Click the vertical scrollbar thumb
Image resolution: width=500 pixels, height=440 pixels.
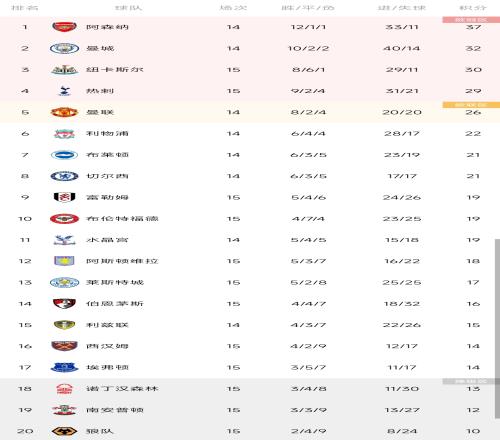[497, 329]
